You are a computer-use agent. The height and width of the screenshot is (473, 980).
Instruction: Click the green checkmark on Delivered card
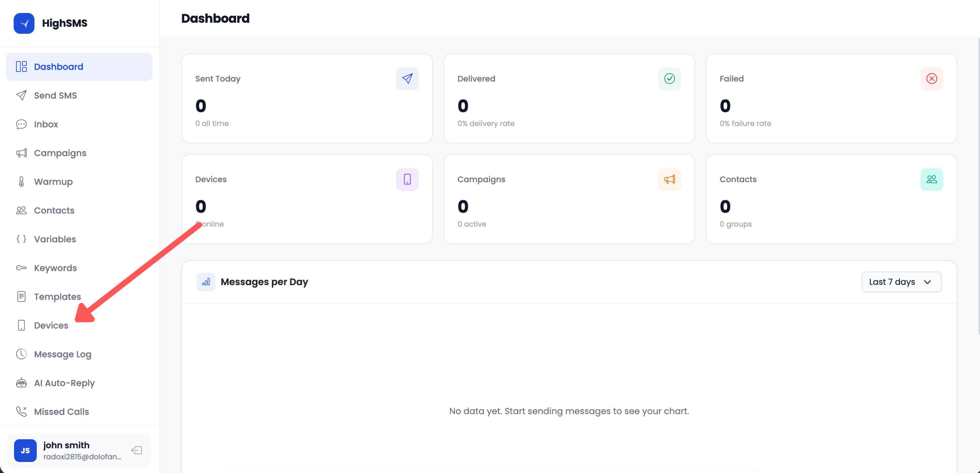[669, 79]
